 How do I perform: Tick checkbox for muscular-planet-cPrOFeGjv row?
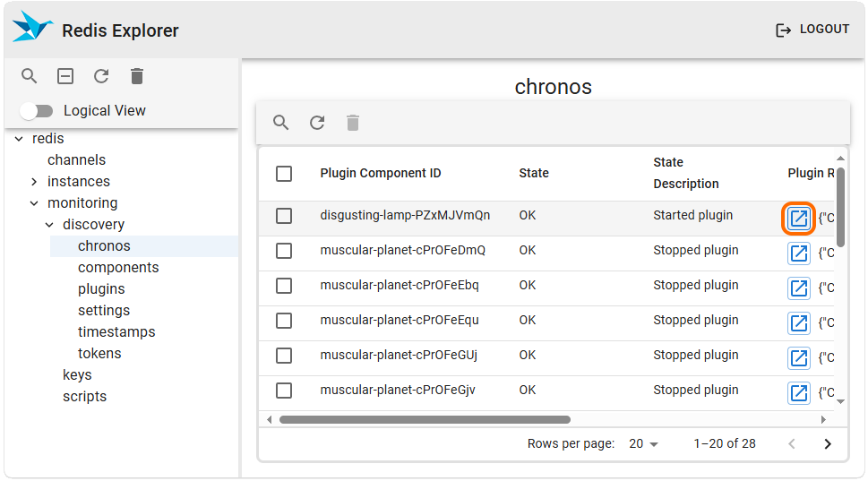[284, 391]
